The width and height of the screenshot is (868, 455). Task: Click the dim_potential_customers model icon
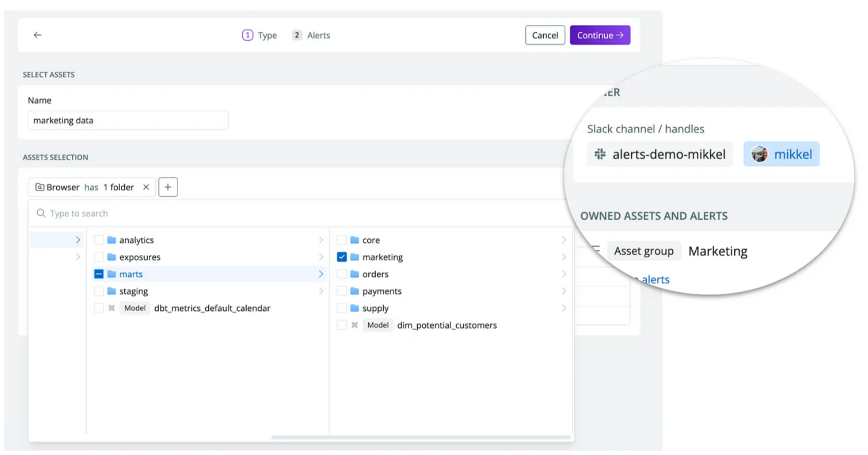(355, 325)
